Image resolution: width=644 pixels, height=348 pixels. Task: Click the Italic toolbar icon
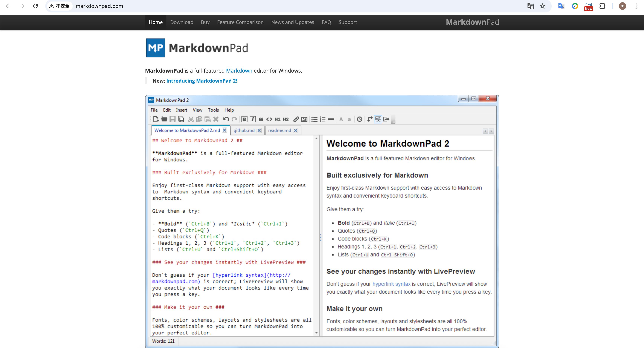(252, 119)
